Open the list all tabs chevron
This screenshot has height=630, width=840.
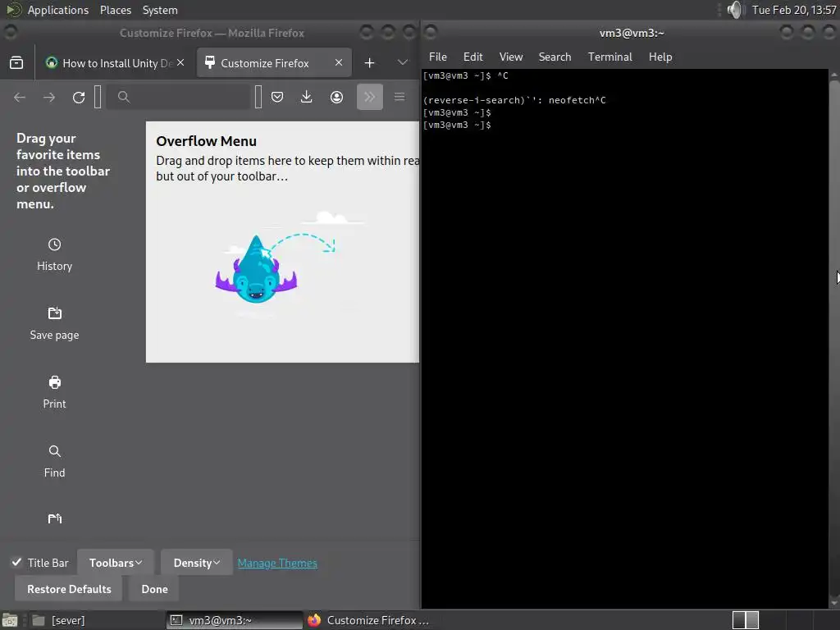(403, 62)
